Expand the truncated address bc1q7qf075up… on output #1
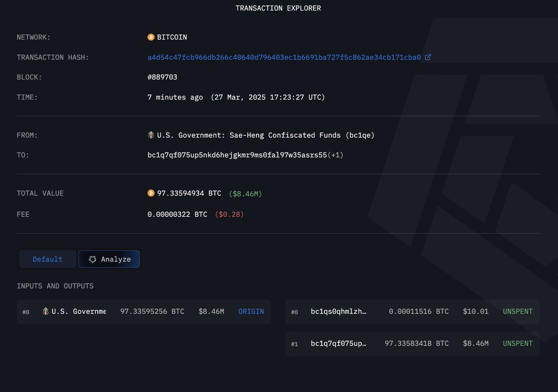Viewport: 558px width, 392px height. click(x=339, y=343)
